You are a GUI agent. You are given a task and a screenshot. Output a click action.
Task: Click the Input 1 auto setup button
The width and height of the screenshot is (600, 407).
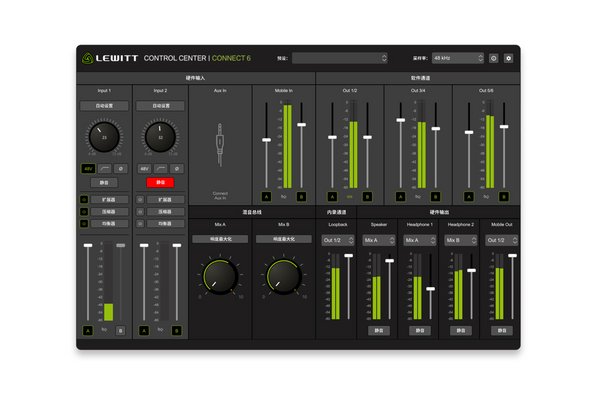(x=103, y=105)
